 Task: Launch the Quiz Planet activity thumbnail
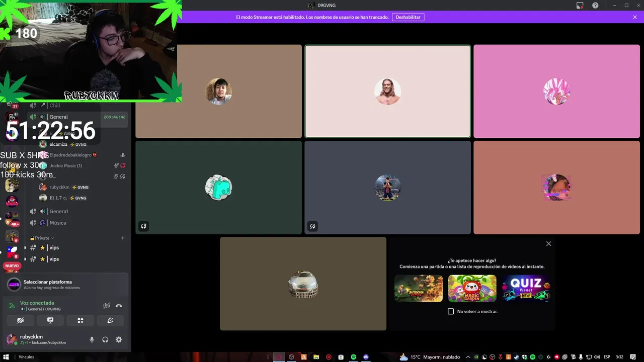click(526, 288)
